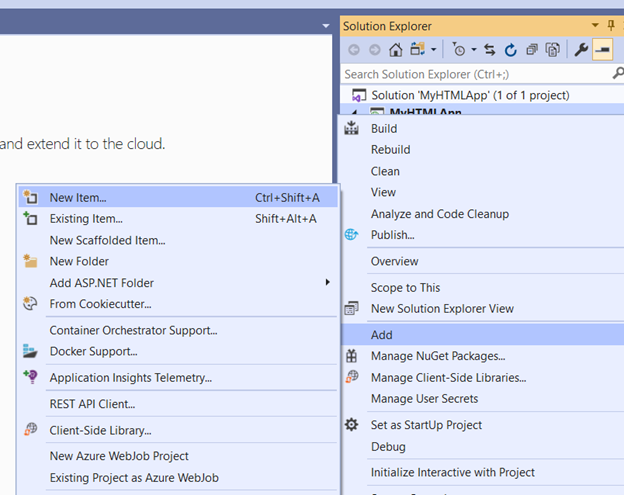Click the gear icon beside Set as StartUp Project
The height and width of the screenshot is (495, 624).
pyautogui.click(x=351, y=425)
